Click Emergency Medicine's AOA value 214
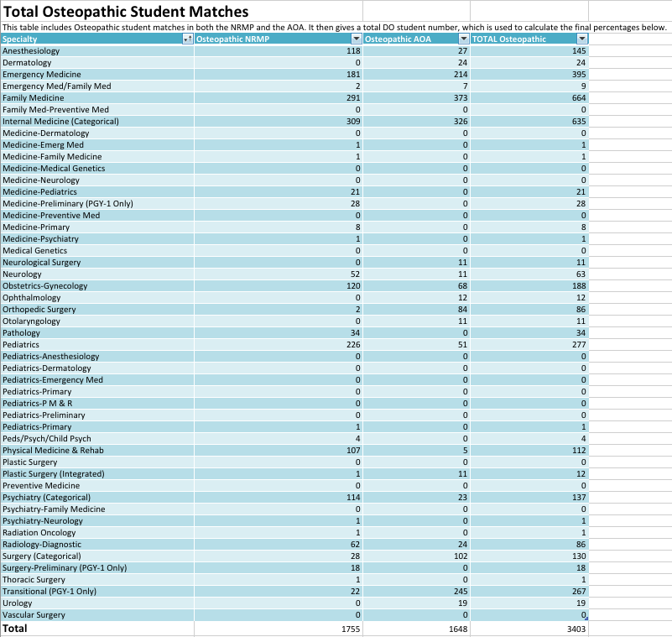The image size is (672, 637). pyautogui.click(x=461, y=74)
